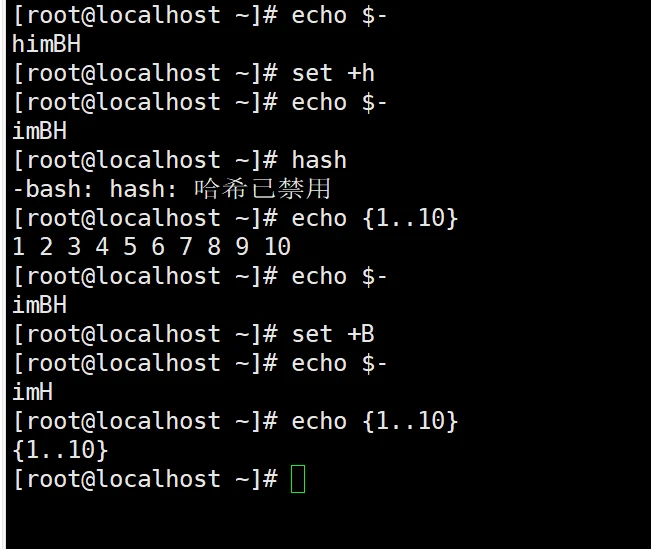Click the 'imH' output line
Screen dimensions: 651x549
[x=33, y=392]
